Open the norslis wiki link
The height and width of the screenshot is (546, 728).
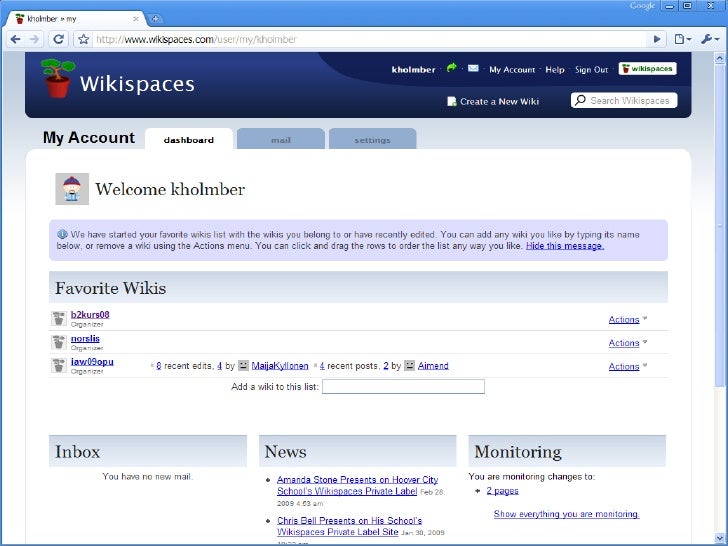pyautogui.click(x=85, y=338)
